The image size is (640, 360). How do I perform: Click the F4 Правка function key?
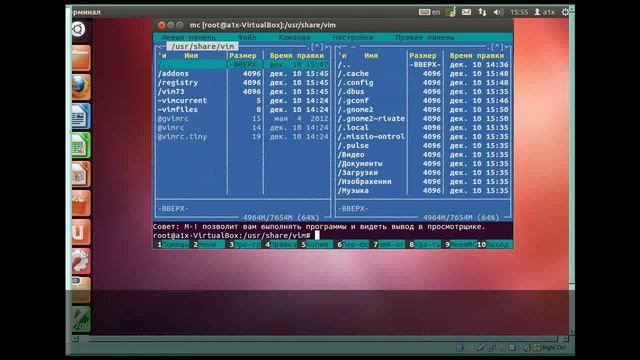coord(280,244)
